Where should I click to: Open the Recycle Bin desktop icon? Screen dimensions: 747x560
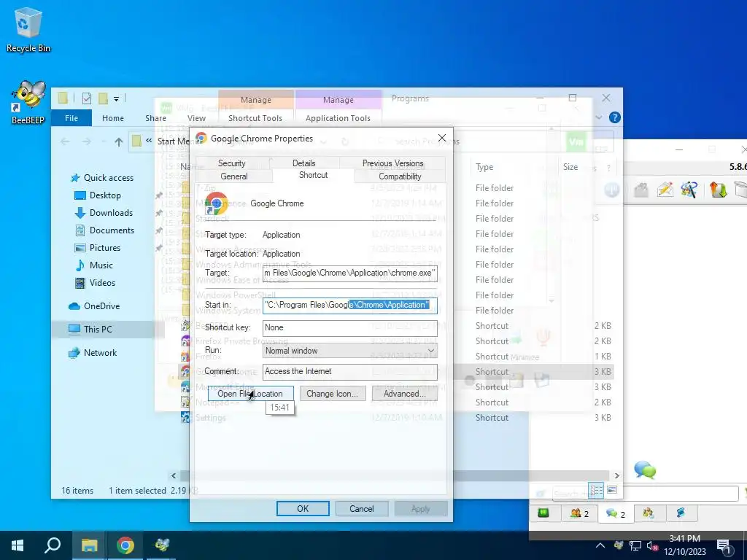27,29
